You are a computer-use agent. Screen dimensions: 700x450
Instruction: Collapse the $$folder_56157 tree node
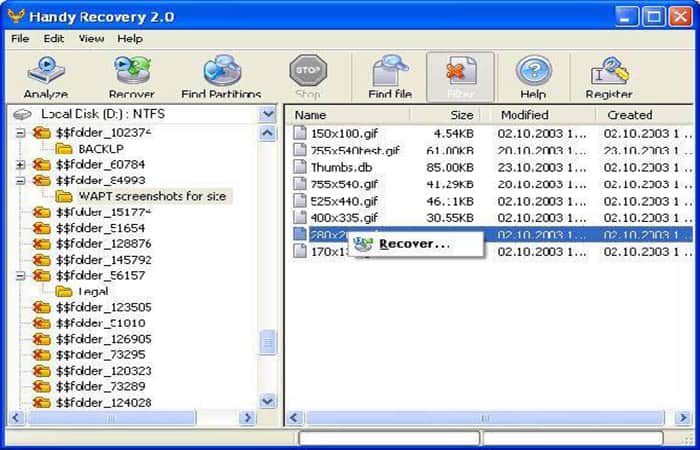pyautogui.click(x=21, y=276)
